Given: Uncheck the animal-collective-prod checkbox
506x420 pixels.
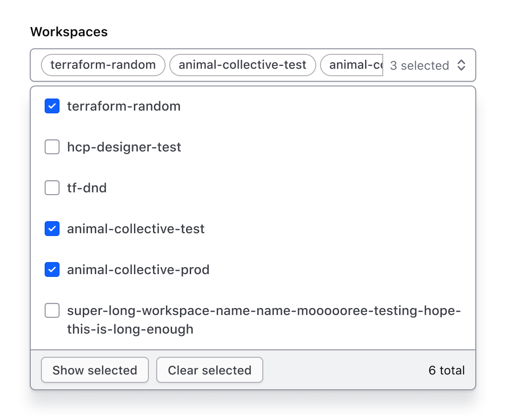Looking at the screenshot, I should tap(52, 269).
